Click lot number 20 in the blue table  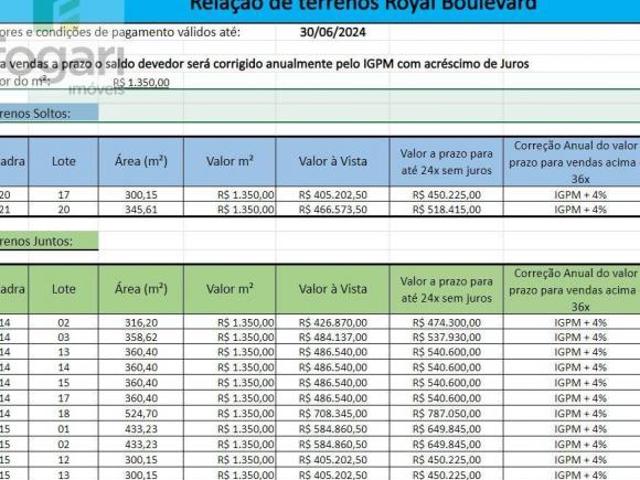coord(64,209)
